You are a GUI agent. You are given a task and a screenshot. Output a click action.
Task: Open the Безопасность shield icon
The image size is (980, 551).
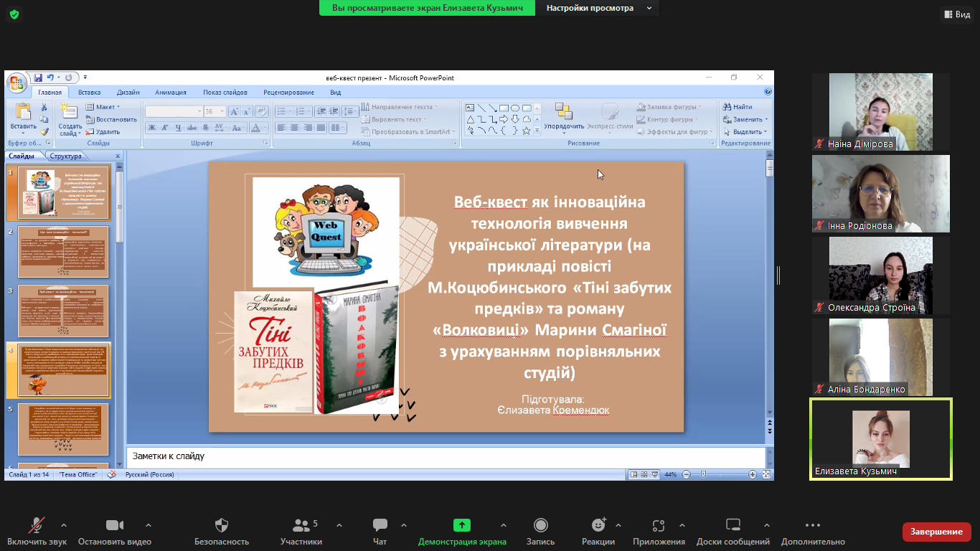pos(222,526)
